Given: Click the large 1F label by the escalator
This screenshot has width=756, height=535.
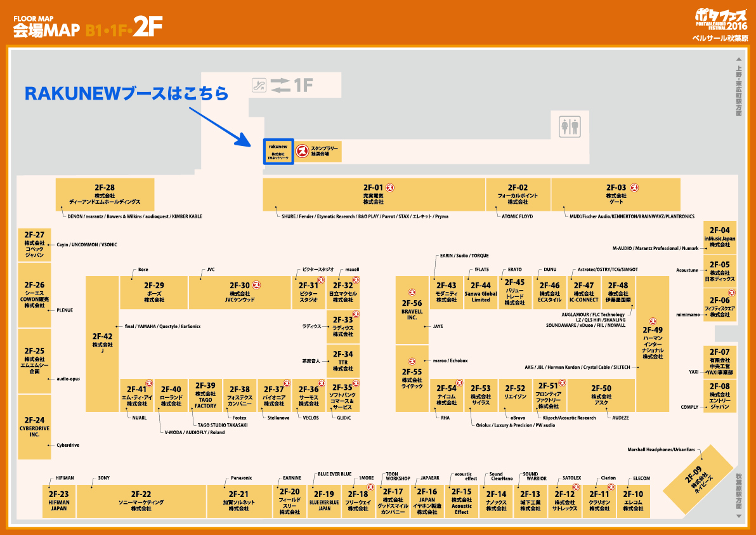Looking at the screenshot, I should coord(303,86).
